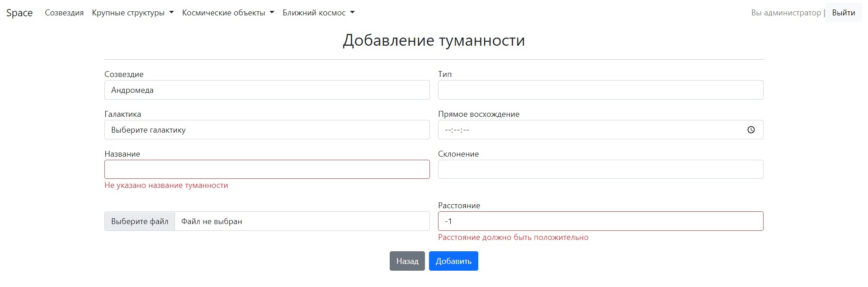Screen dimensions: 868x287
Task: Click the Расстояние field label
Action: point(459,206)
